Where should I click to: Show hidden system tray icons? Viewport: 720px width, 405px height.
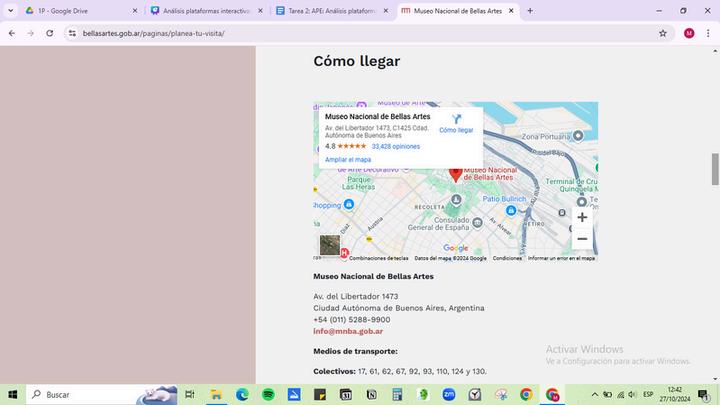(x=595, y=394)
